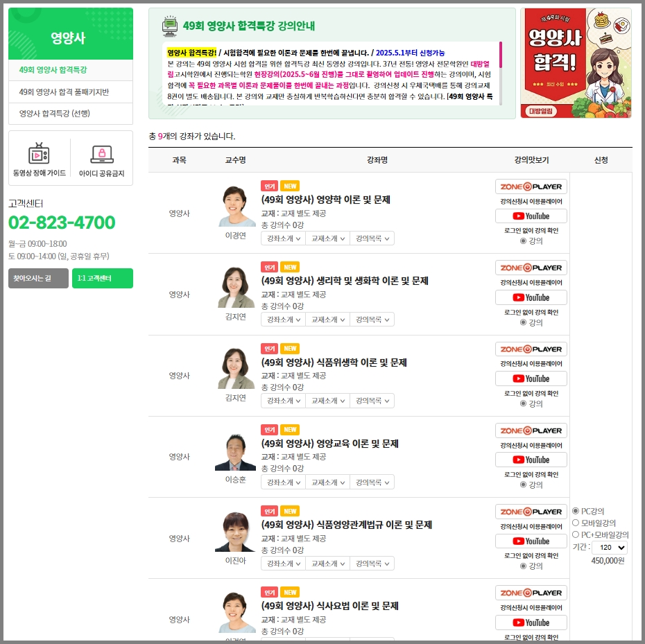The image size is (645, 644).
Task: Launch ZONE PLAYER preview for 식사요법 course
Action: coord(531,593)
